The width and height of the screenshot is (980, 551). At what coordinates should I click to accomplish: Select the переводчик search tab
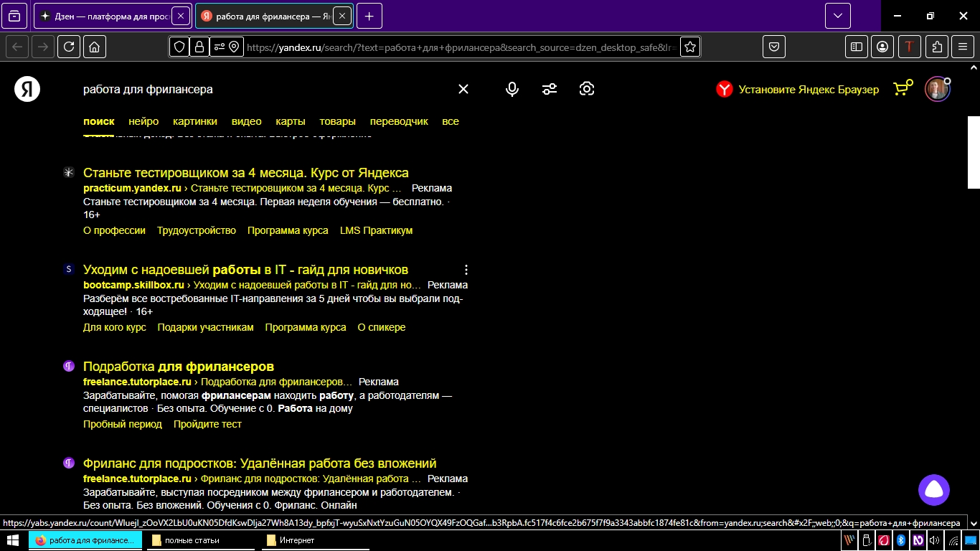click(x=399, y=121)
